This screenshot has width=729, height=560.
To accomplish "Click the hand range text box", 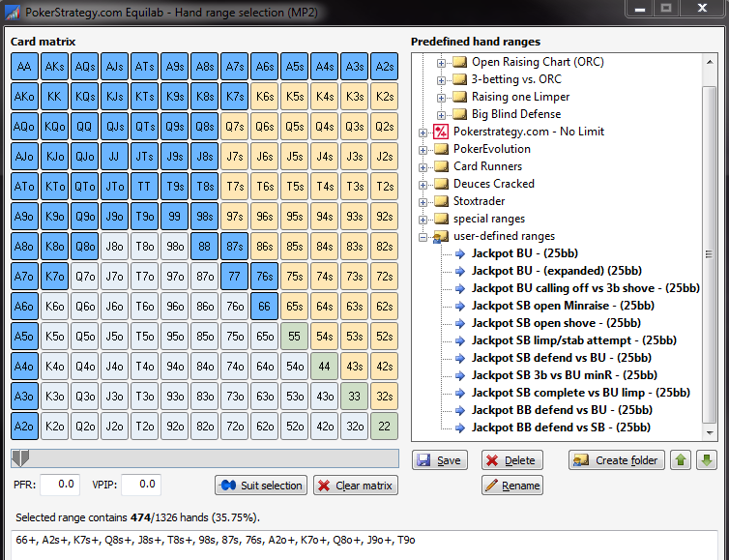I will (364, 545).
